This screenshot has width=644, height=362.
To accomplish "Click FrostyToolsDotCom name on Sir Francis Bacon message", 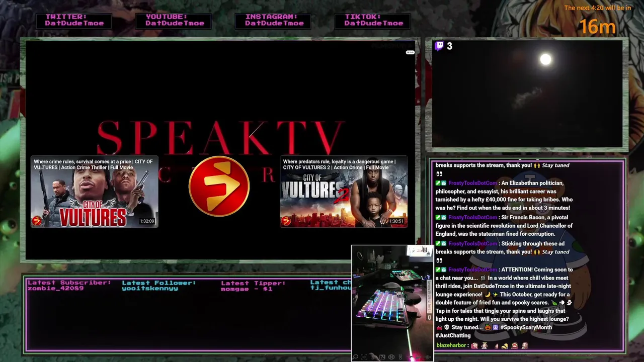I will pos(472,218).
